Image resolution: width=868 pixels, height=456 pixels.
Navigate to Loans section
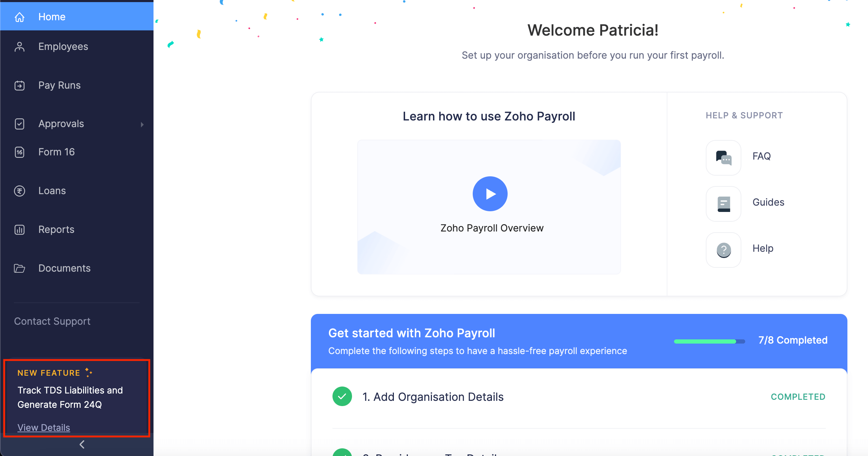pos(52,190)
